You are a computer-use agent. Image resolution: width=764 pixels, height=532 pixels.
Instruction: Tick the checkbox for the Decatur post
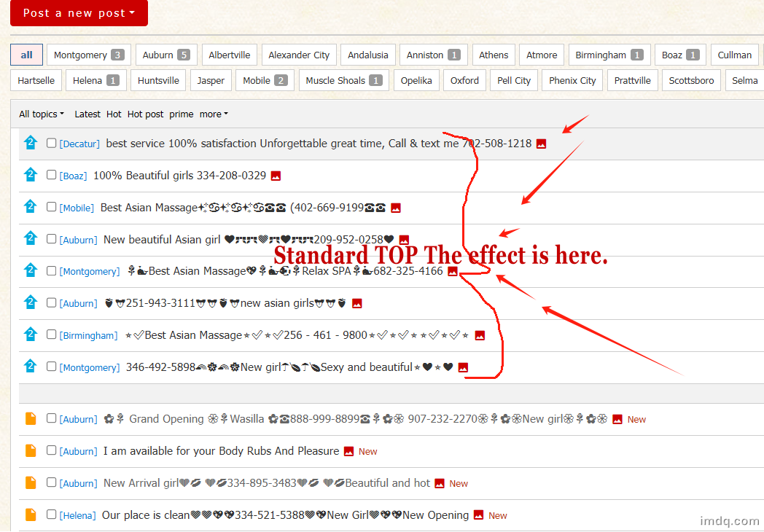pos(51,143)
